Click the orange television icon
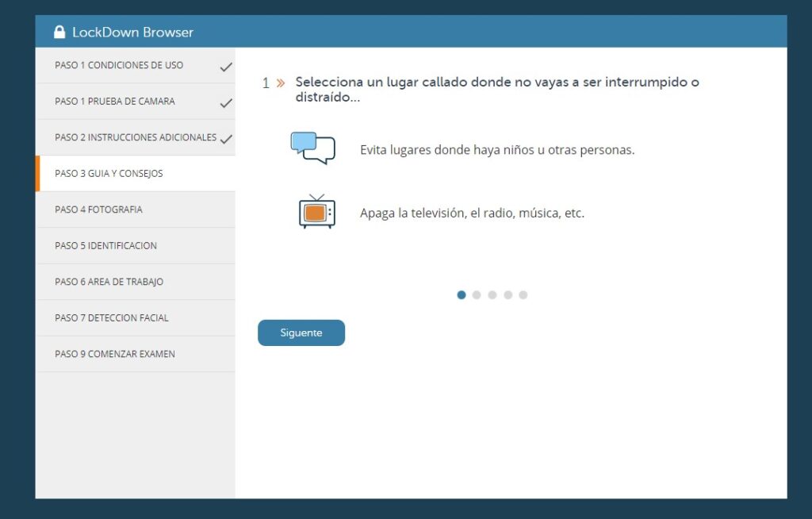The image size is (812, 519). click(316, 212)
